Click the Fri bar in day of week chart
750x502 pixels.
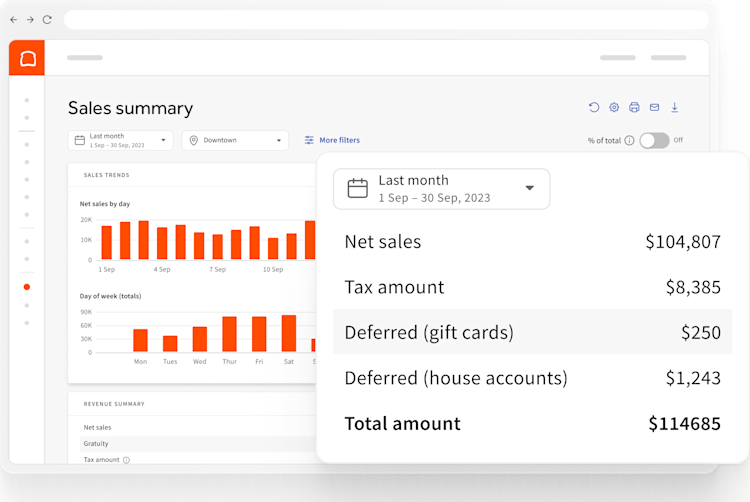(x=259, y=334)
